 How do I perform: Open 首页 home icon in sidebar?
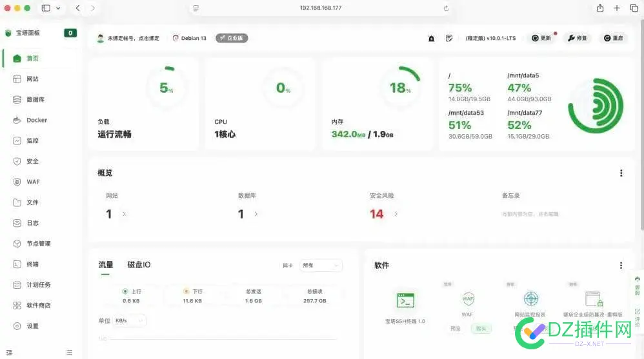[x=17, y=58]
